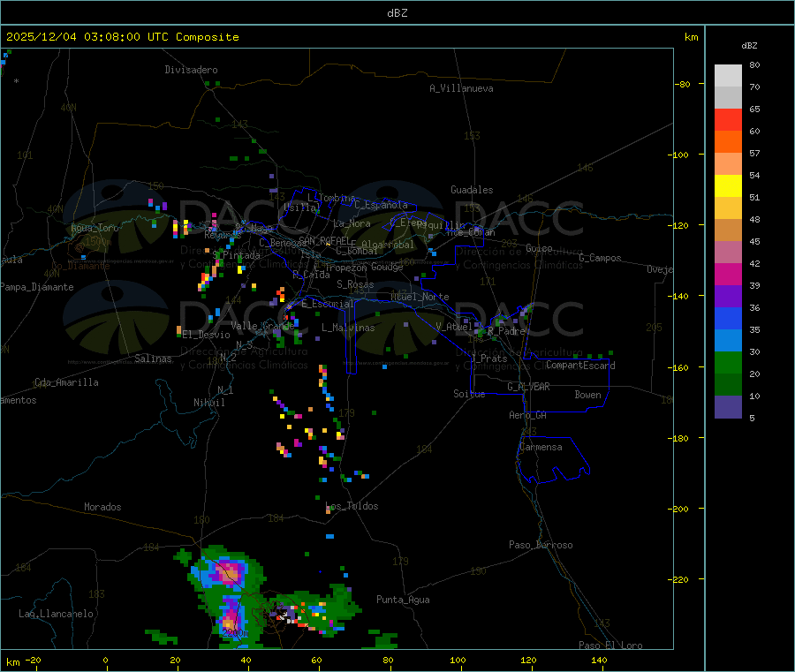Click the Morados location label
This screenshot has width=795, height=672.
pos(103,507)
